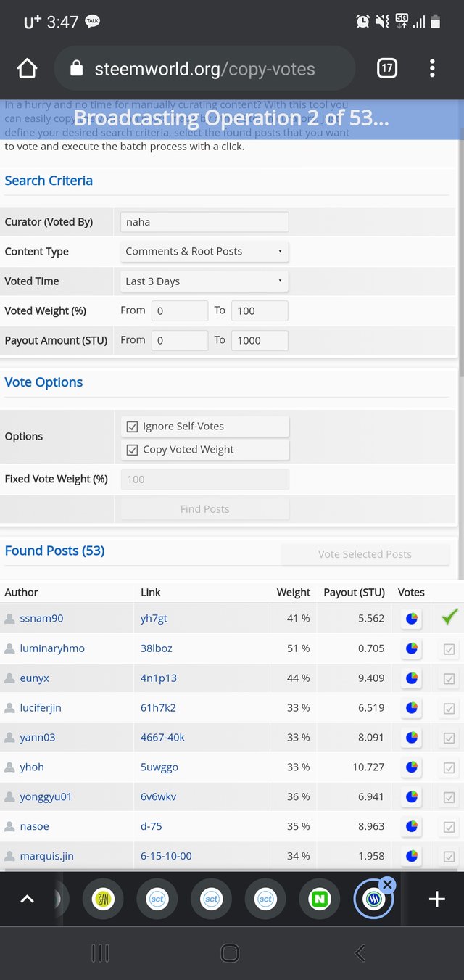This screenshot has height=980, width=464.
Task: Toggle selection checkbox for nasoe row
Action: click(449, 828)
